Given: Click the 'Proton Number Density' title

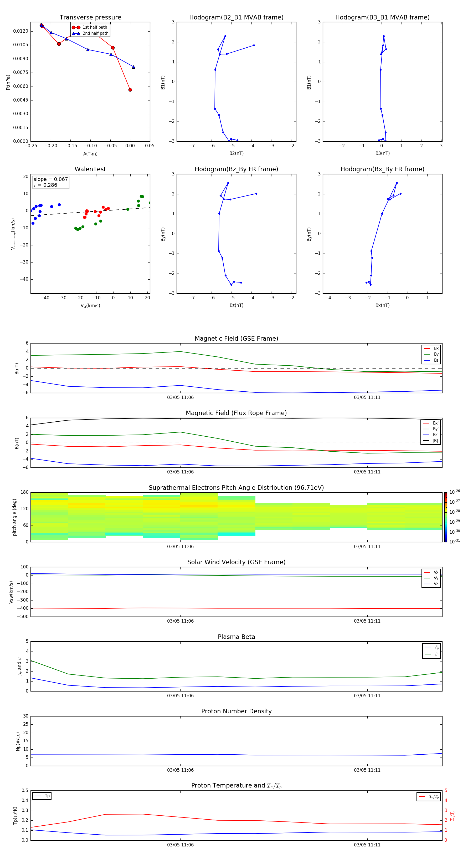Looking at the screenshot, I should [236, 711].
